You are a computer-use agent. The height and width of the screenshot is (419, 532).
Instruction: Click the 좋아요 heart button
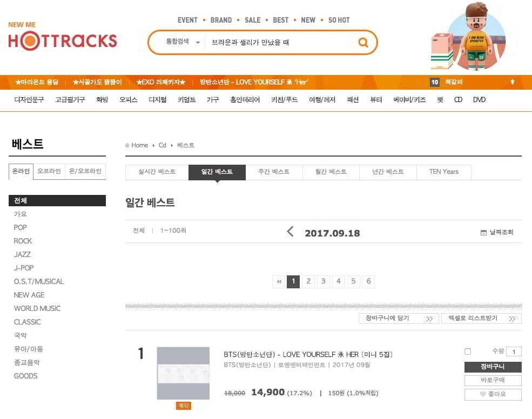click(493, 394)
